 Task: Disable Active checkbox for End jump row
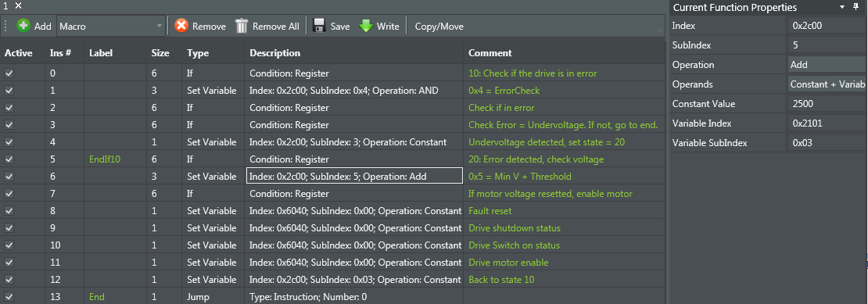(9, 297)
